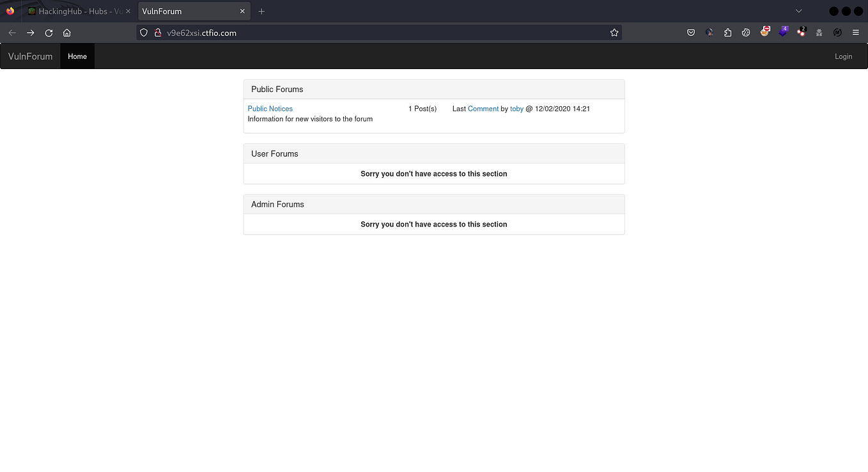Open toby's user profile link
868x472 pixels.
[x=516, y=108]
